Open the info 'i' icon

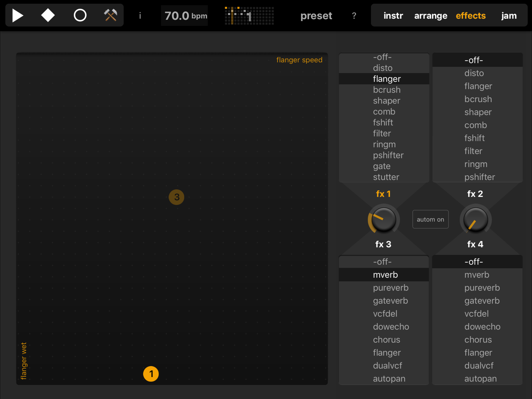pyautogui.click(x=140, y=16)
